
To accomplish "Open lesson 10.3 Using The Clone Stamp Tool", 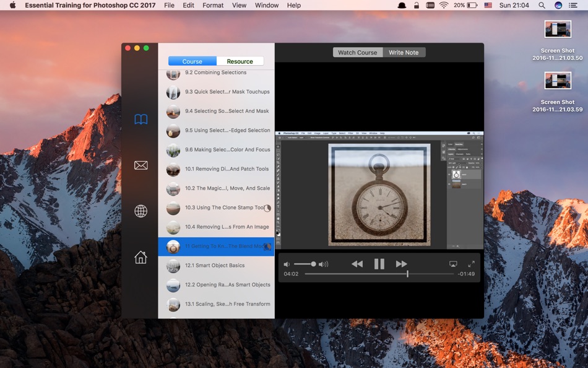I will (217, 208).
